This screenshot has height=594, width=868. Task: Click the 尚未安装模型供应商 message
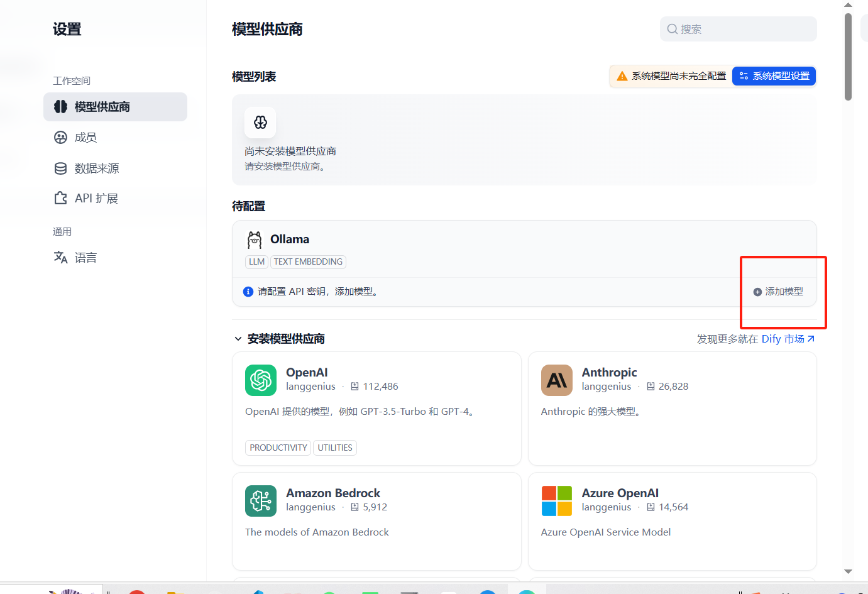click(290, 151)
